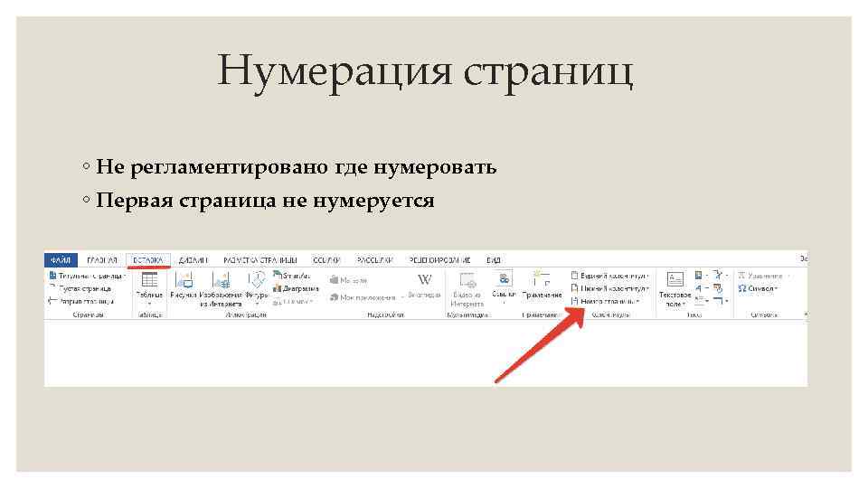Switch to the ГЛАВНАЯ ribbon tab
The image size is (868, 488).
pos(102,259)
